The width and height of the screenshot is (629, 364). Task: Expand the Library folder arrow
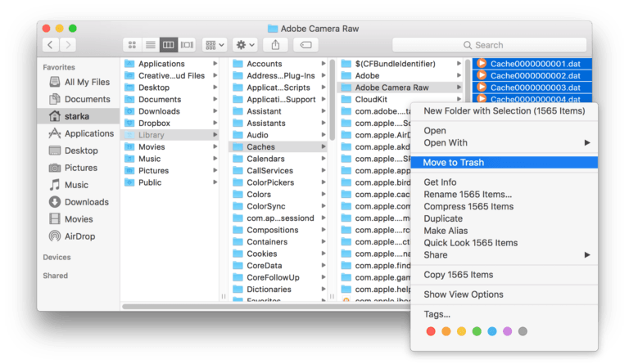coord(215,135)
